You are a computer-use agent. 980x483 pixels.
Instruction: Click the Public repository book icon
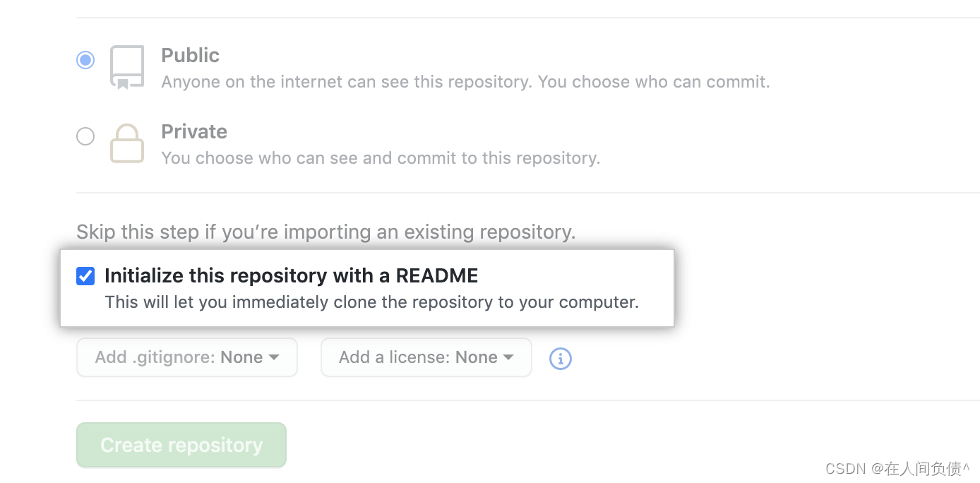point(127,68)
